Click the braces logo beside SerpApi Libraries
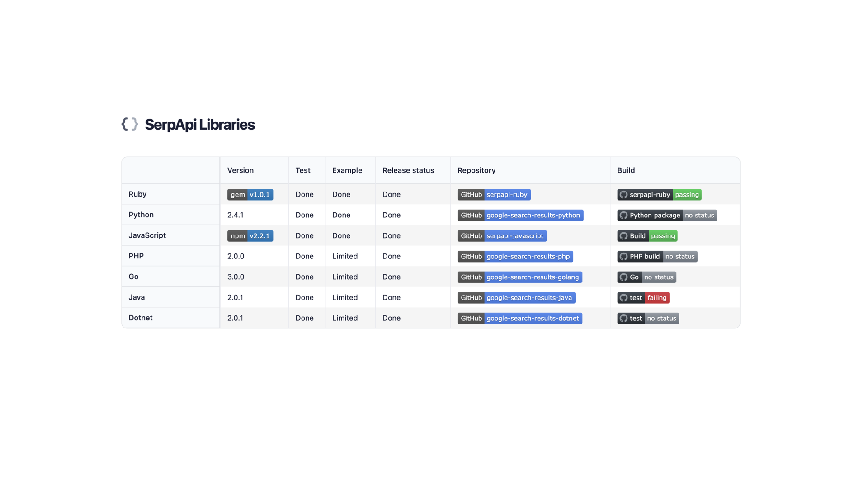This screenshot has width=868, height=488. tap(130, 124)
